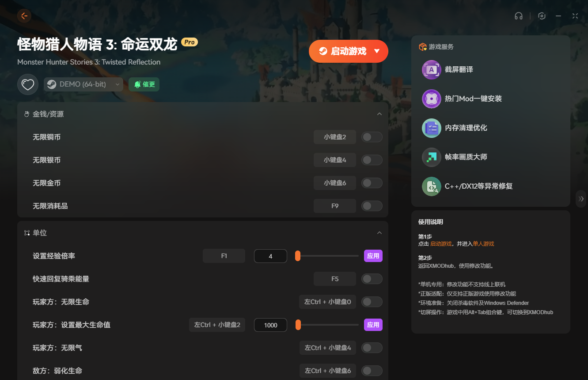588x380 pixels.
Task: Click the heart favorite icon
Action: click(28, 84)
